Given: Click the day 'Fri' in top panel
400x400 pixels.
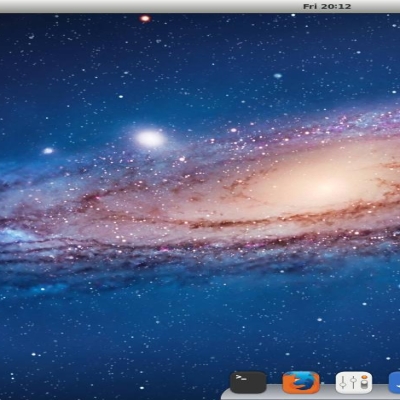Looking at the screenshot, I should click(x=310, y=6).
